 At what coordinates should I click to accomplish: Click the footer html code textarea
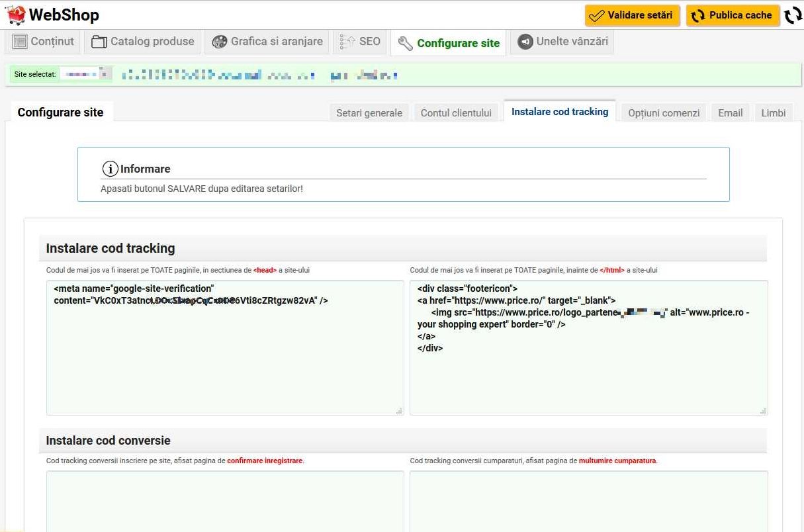(x=589, y=348)
